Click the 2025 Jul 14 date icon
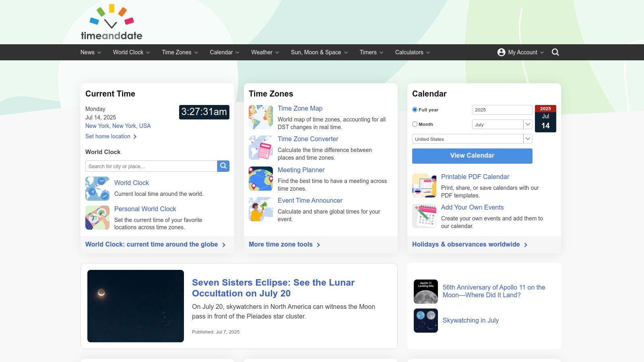Screen dimensions: 644x362 click(545, 119)
